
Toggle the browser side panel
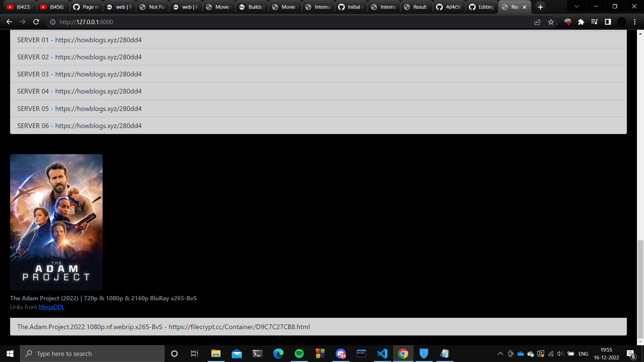coord(608,22)
